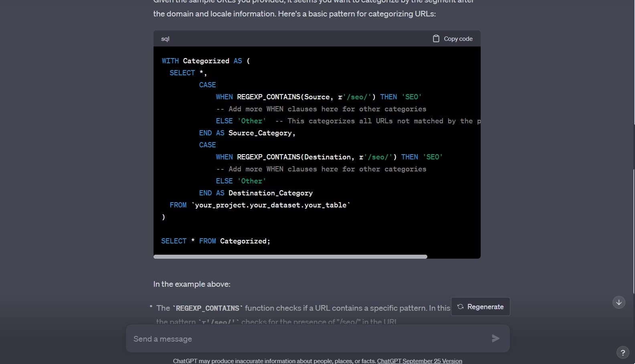Click 'SEO' string in Source WHEN clause
635x364 pixels.
coord(411,97)
